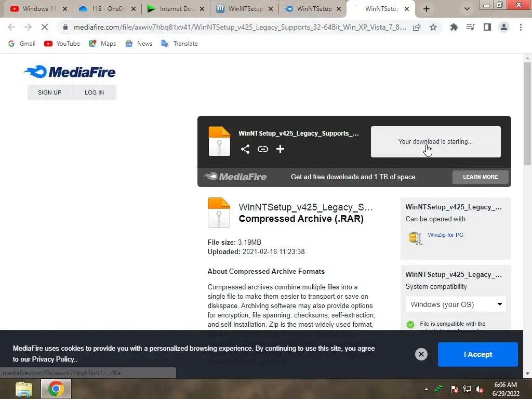Viewport: 532px width, 399px height.
Task: Open the YouTube bookmark
Action: click(x=62, y=44)
